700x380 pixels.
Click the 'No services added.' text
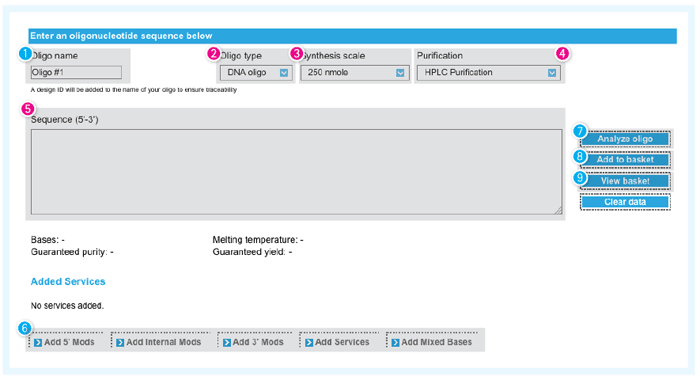67,306
